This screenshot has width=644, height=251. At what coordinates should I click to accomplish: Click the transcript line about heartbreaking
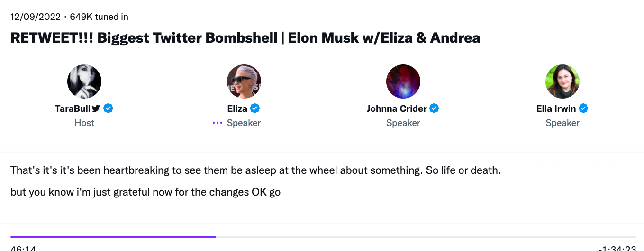point(255,170)
